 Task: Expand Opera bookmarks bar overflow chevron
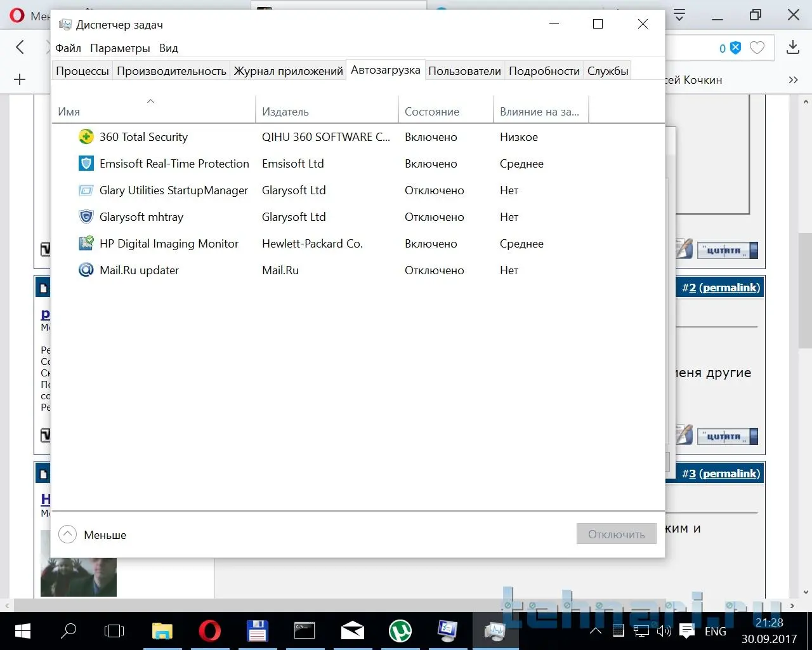(793, 80)
